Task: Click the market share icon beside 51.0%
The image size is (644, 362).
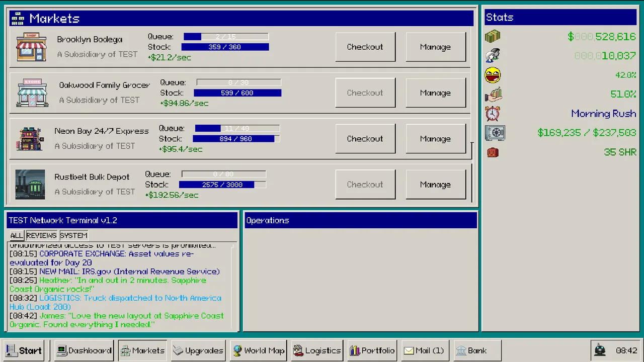Action: 493,94
